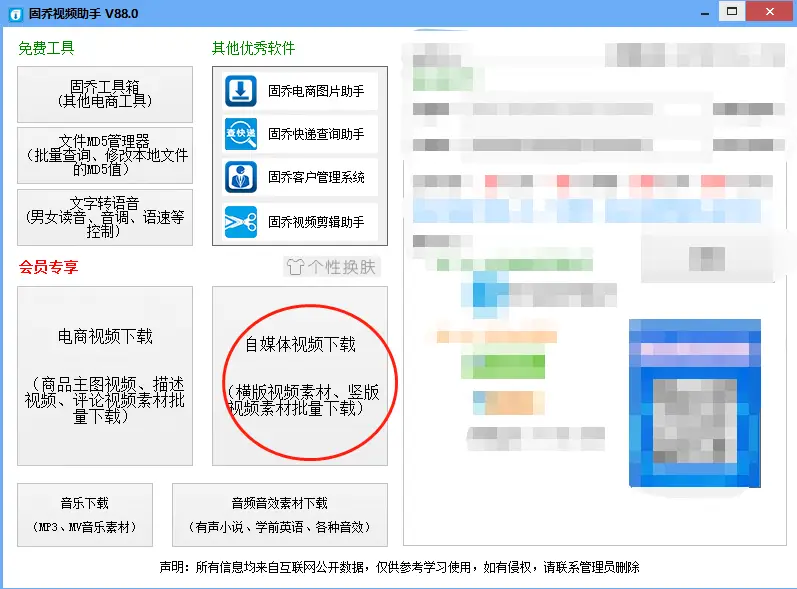This screenshot has width=797, height=589.
Task: Launch the 文字转语音 tool
Action: coord(105,217)
